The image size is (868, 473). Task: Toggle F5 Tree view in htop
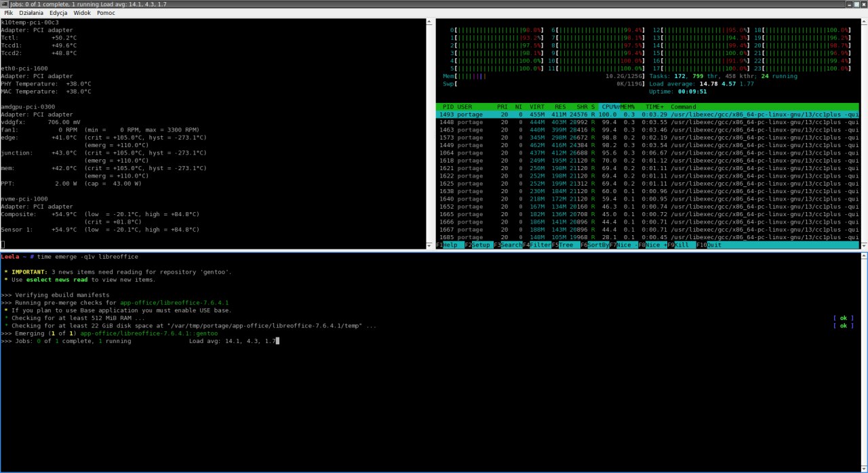tap(568, 245)
